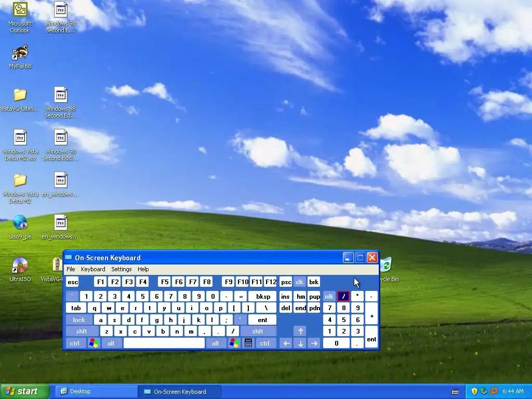Open the File menu

pos(71,269)
